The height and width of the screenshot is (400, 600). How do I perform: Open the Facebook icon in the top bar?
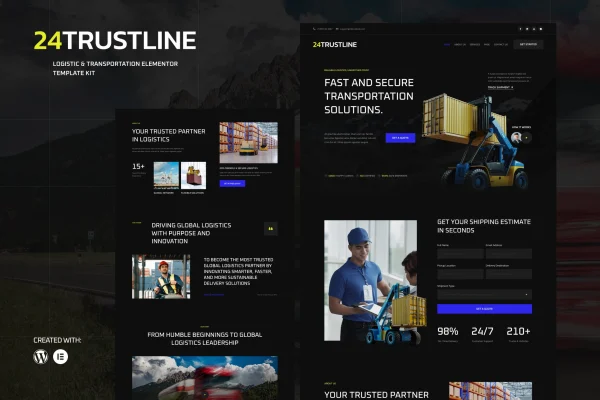pos(520,29)
